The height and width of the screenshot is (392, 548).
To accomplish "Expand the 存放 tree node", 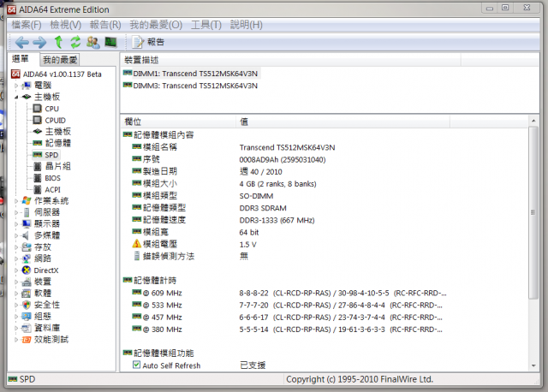I will (16, 247).
